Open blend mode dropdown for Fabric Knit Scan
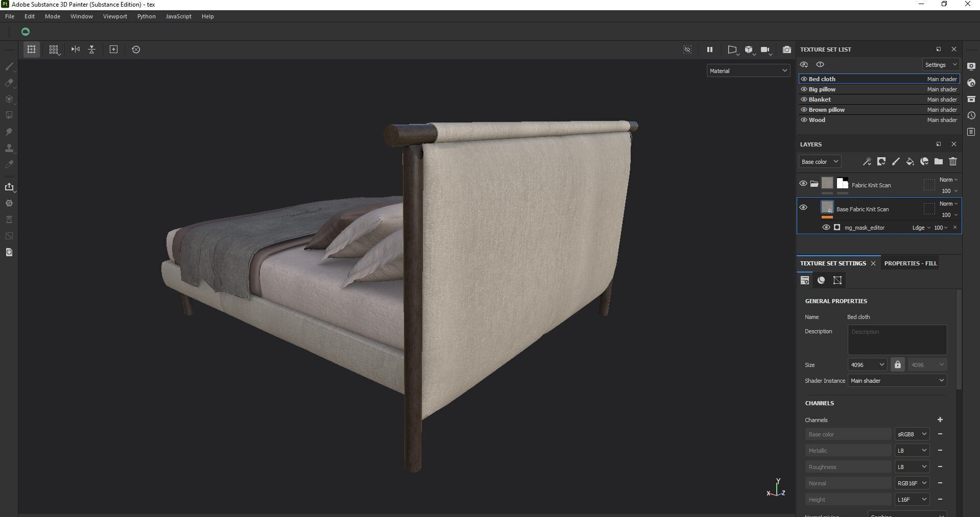This screenshot has width=980, height=517. [948, 180]
